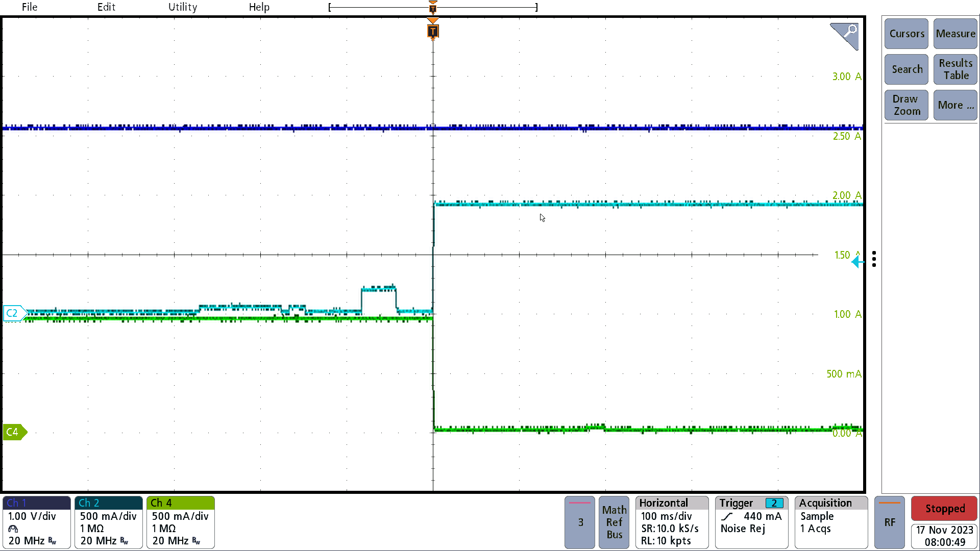Add channel 3 with the 3 button

(580, 522)
